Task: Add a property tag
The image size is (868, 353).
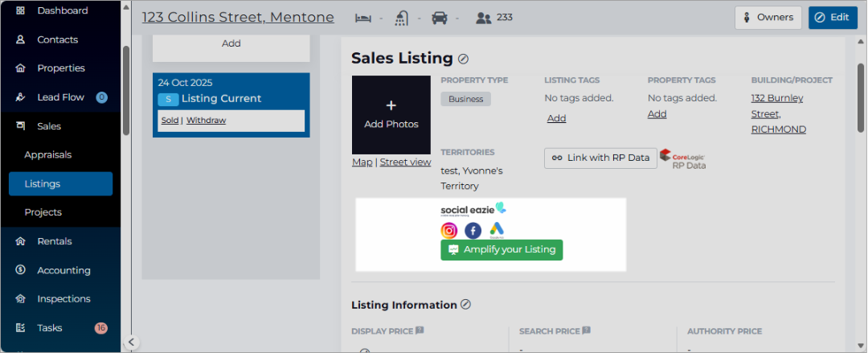Action: coord(657,114)
